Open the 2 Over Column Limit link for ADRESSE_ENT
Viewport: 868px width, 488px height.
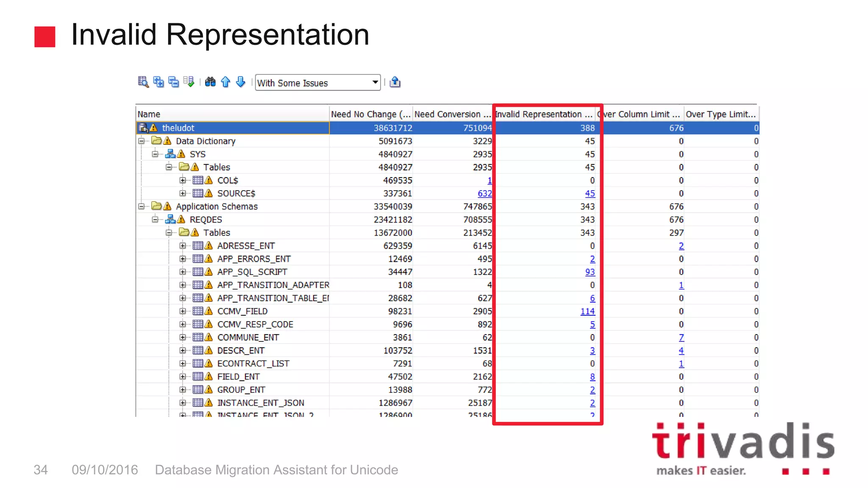(x=681, y=246)
